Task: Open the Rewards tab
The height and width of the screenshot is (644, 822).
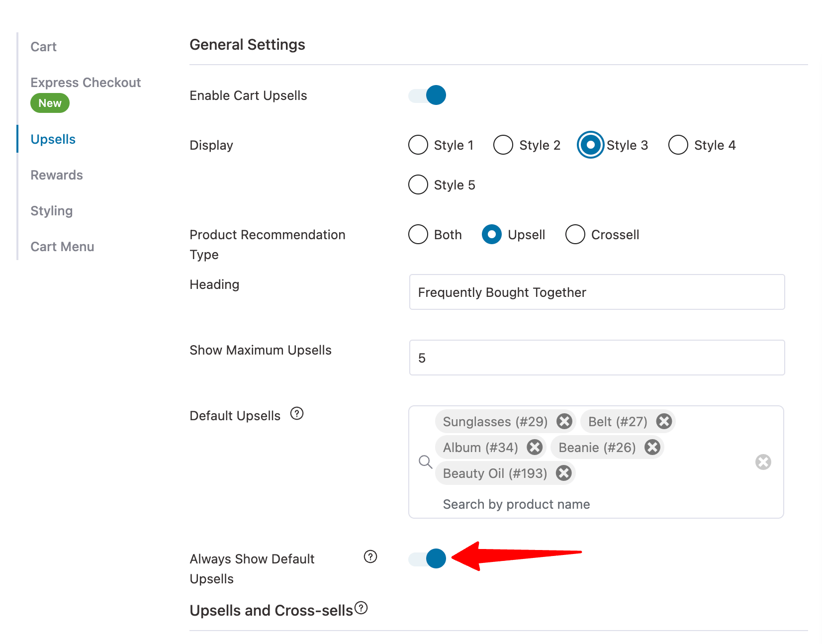Action: click(57, 175)
